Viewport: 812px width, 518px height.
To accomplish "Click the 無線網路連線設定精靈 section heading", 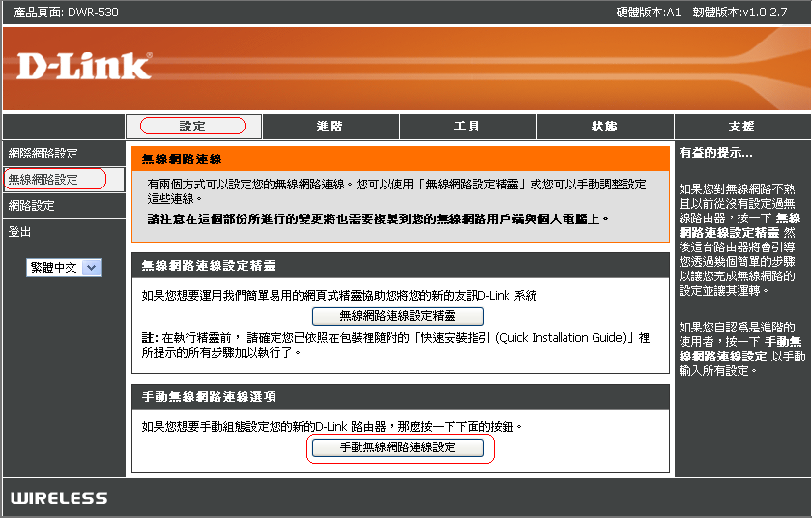I will pos(400,266).
